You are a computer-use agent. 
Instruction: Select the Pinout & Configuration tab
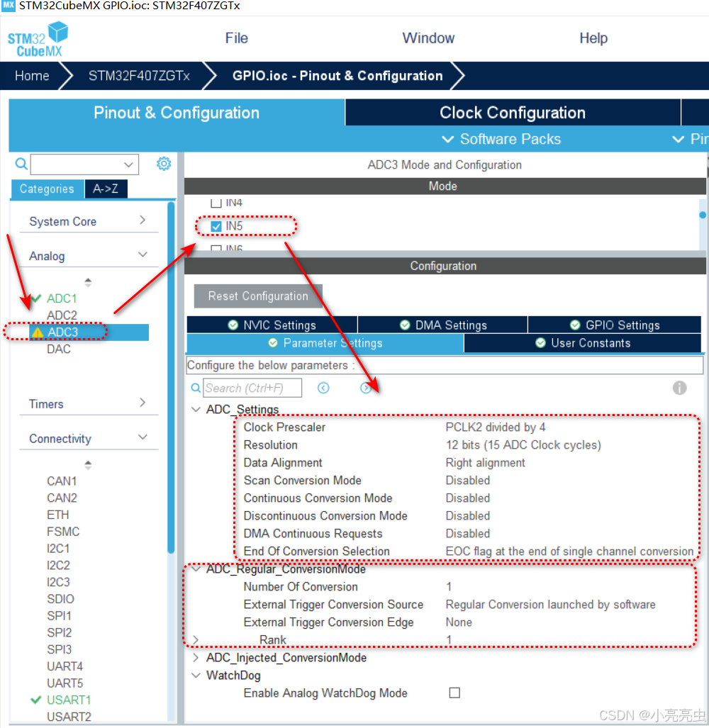coord(177,113)
